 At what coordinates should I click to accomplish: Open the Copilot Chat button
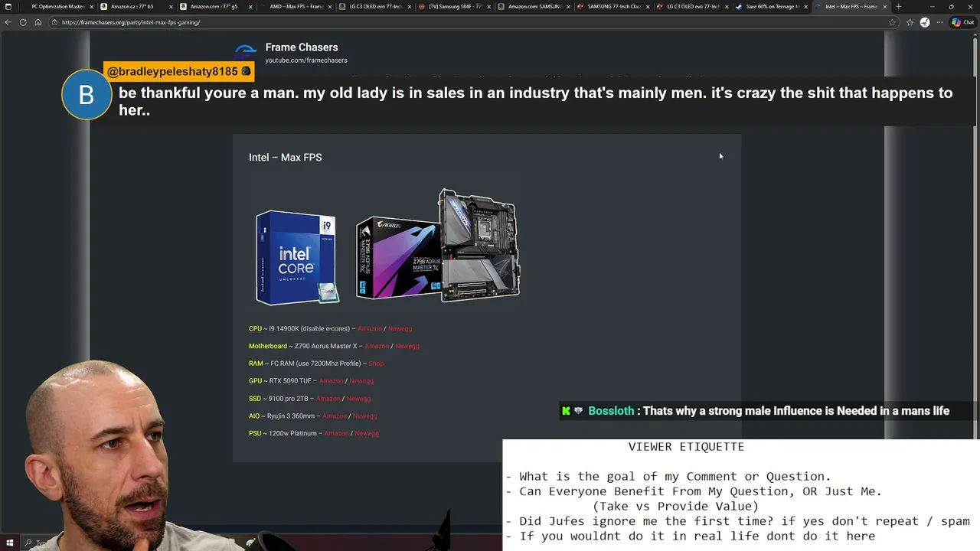point(962,22)
